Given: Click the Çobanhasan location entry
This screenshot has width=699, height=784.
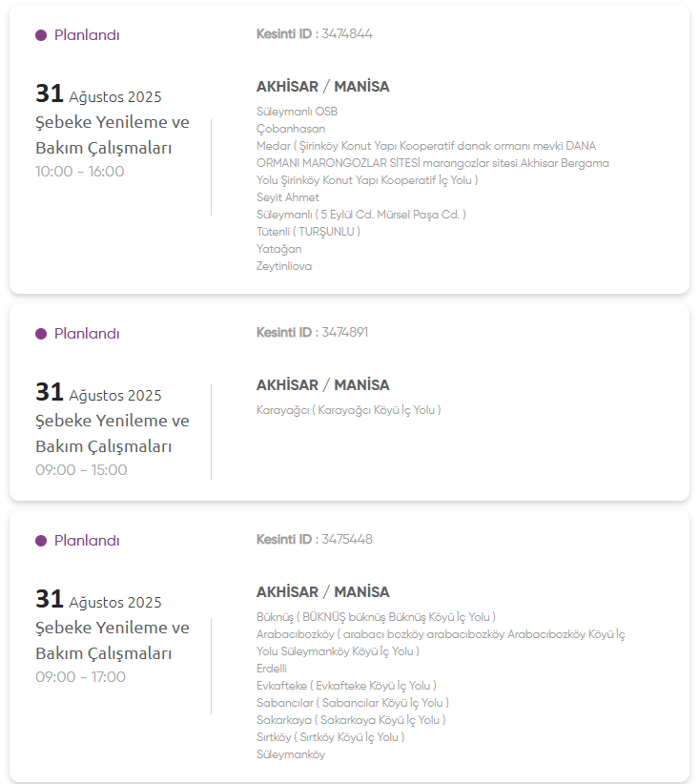Looking at the screenshot, I should (291, 129).
